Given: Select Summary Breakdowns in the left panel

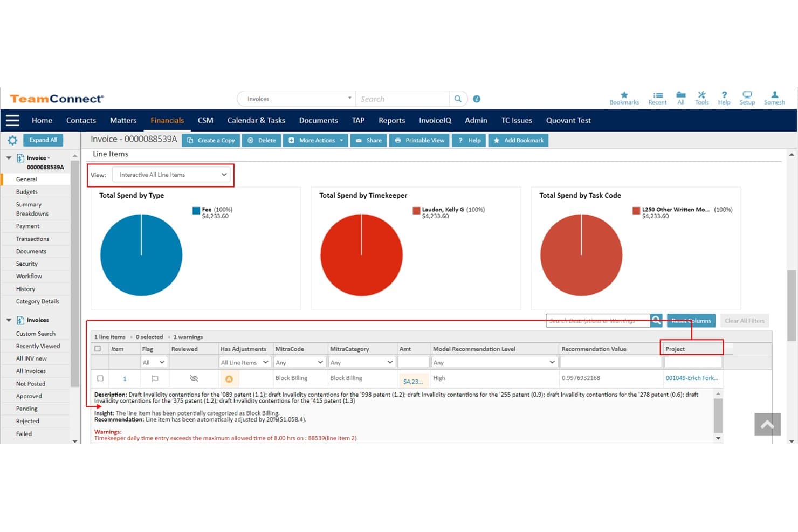Looking at the screenshot, I should (x=32, y=209).
